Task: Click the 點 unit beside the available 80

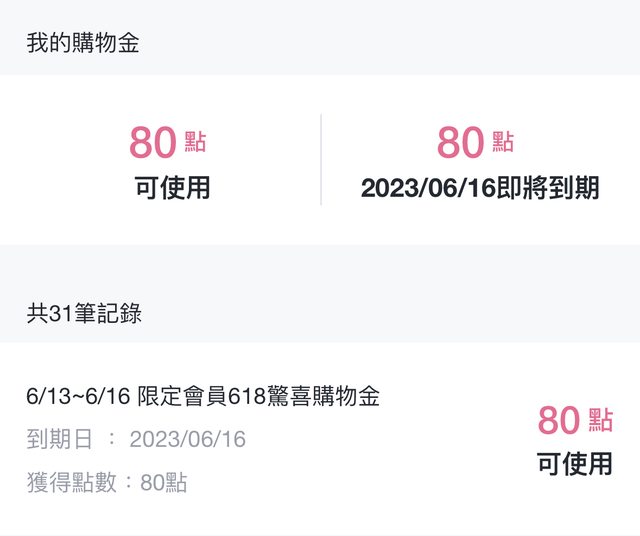Action: [196, 142]
